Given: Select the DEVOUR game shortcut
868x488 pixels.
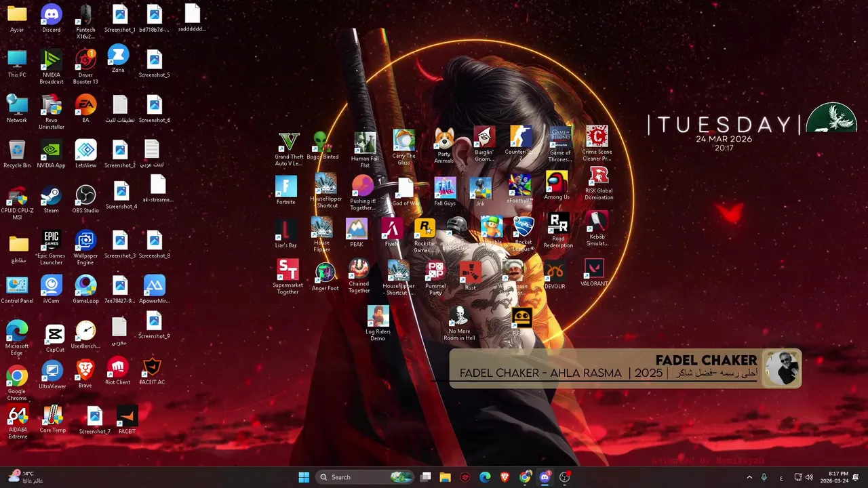Looking at the screenshot, I should [x=555, y=275].
